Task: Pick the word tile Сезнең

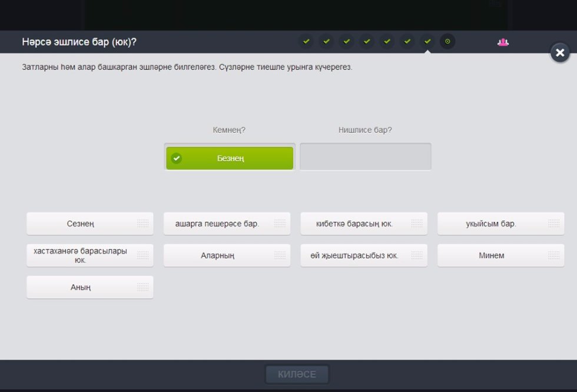Action: tap(81, 224)
